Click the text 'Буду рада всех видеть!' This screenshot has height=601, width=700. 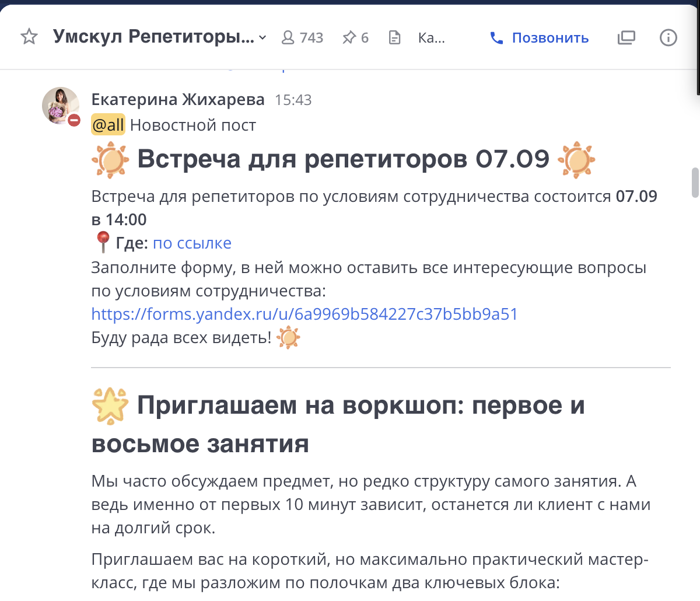tap(181, 338)
